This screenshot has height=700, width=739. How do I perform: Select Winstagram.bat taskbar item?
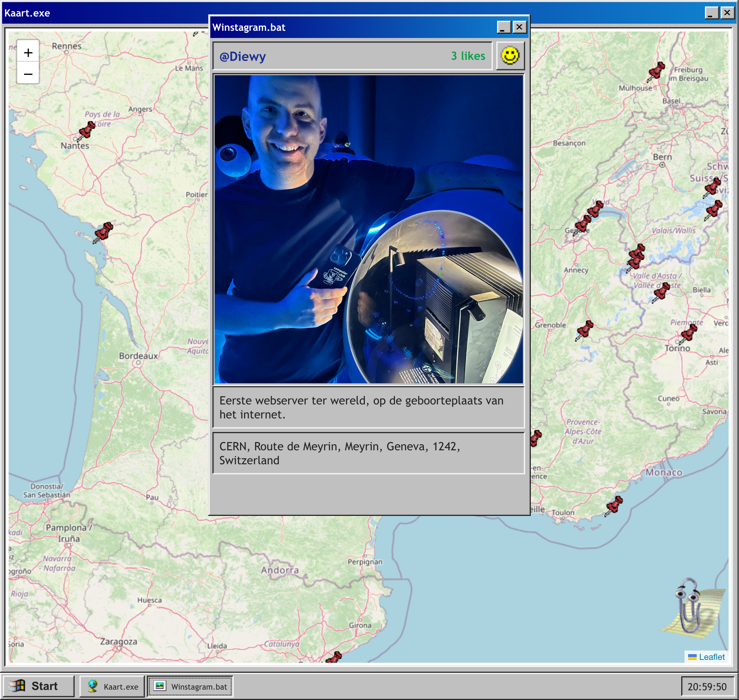pyautogui.click(x=190, y=686)
